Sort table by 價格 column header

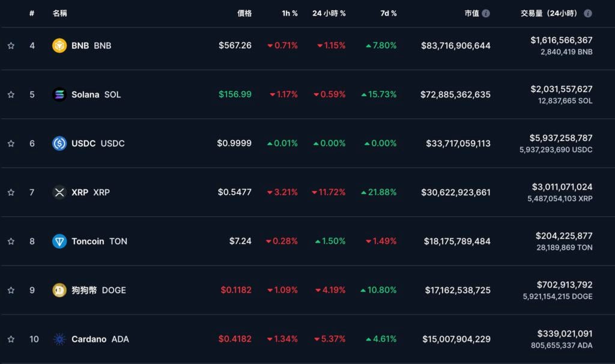(244, 13)
